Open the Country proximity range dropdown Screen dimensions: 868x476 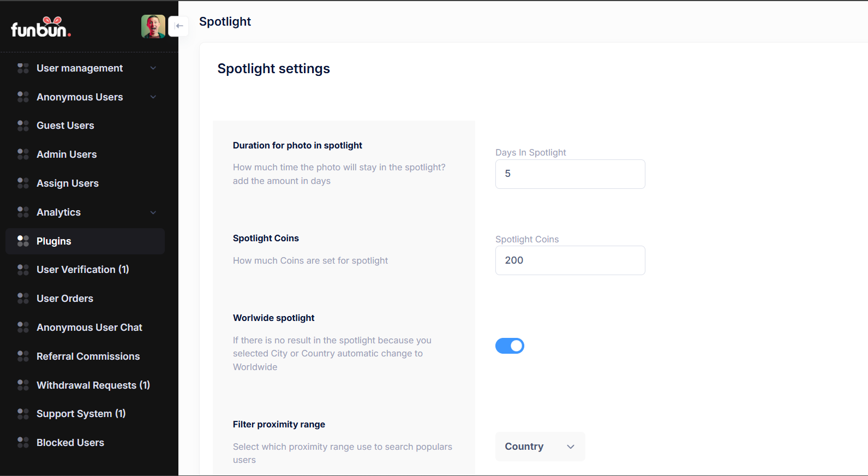pyautogui.click(x=540, y=447)
